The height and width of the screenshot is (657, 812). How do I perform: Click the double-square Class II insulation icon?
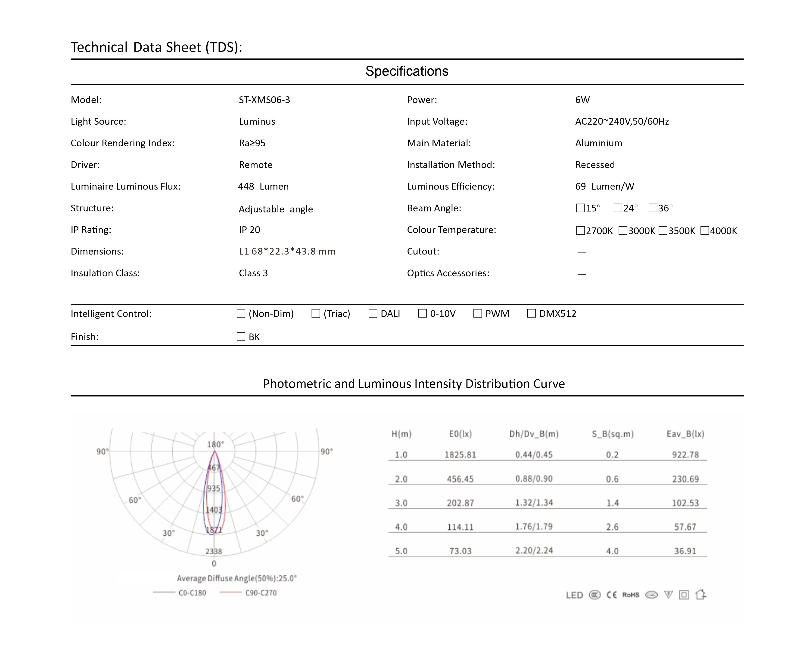(x=684, y=595)
